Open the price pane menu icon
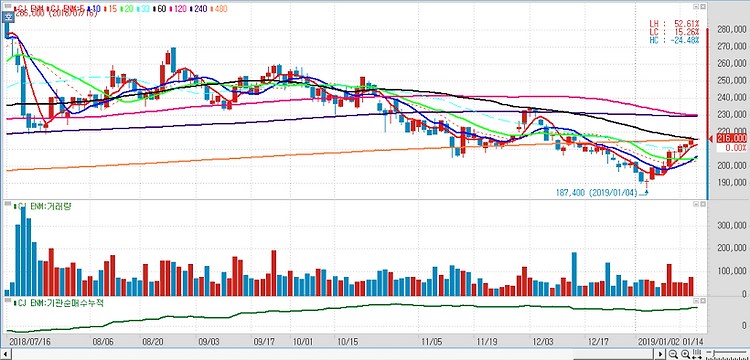 [8, 6]
